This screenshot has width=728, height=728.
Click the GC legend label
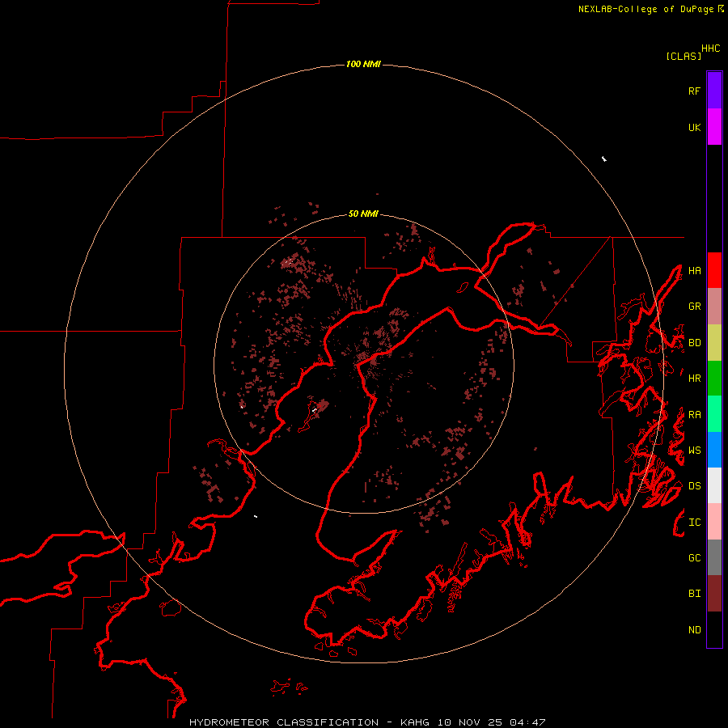point(694,558)
